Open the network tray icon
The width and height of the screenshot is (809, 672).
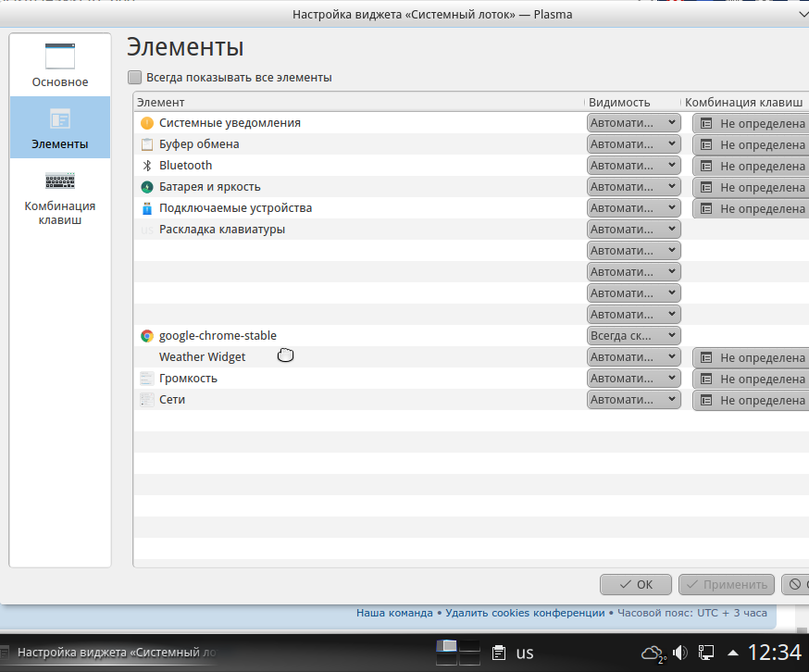tap(706, 653)
